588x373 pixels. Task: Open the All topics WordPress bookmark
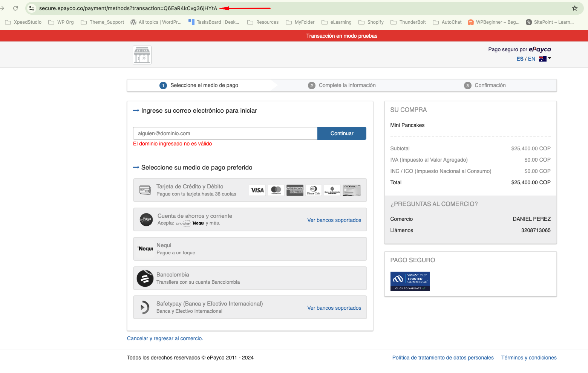tap(156, 22)
